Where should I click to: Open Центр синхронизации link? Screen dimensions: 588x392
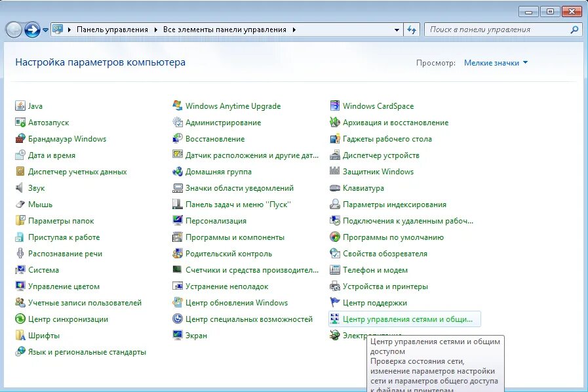click(68, 319)
